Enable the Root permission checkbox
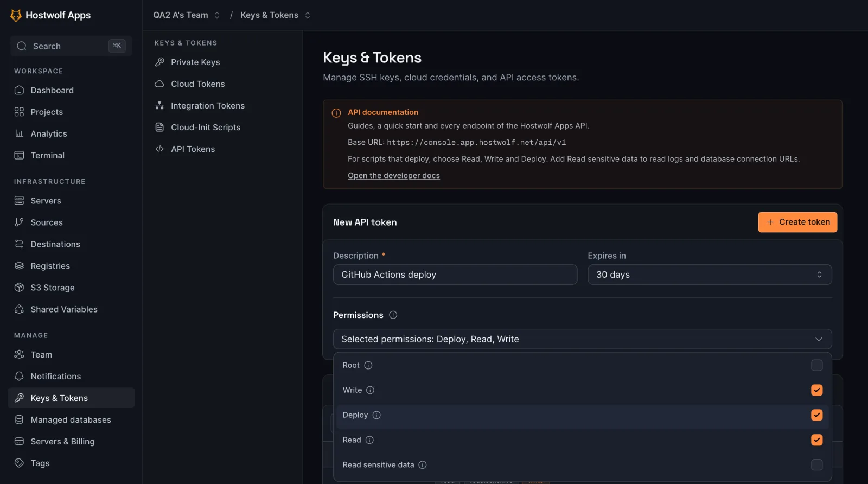868x484 pixels. point(816,365)
